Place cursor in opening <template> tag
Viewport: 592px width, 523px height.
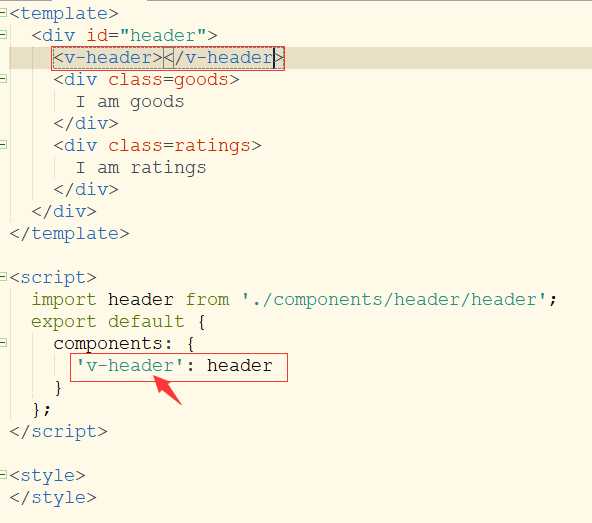(x=64, y=14)
